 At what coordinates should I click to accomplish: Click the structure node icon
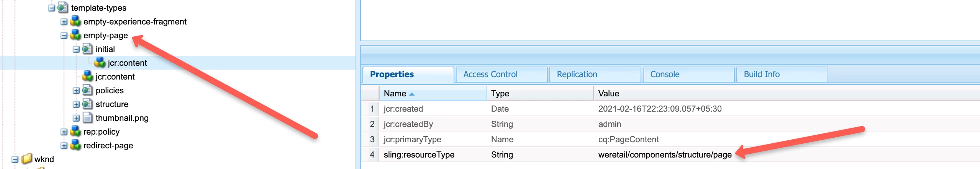coord(88,104)
